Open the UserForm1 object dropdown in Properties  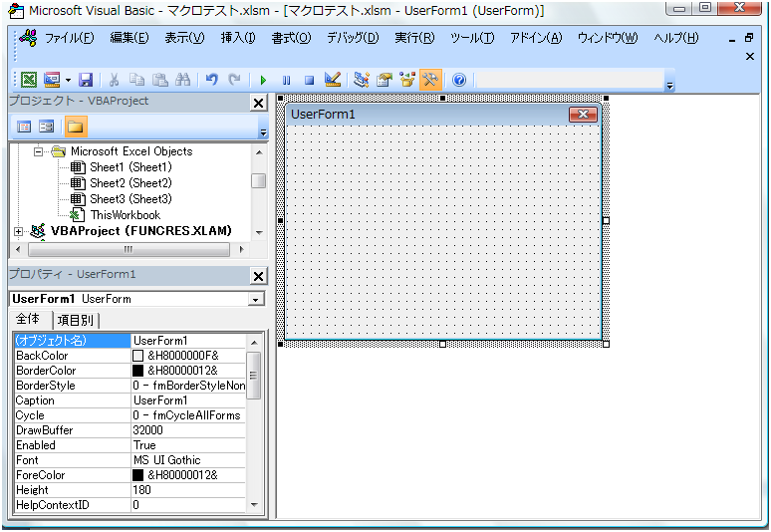tap(256, 299)
